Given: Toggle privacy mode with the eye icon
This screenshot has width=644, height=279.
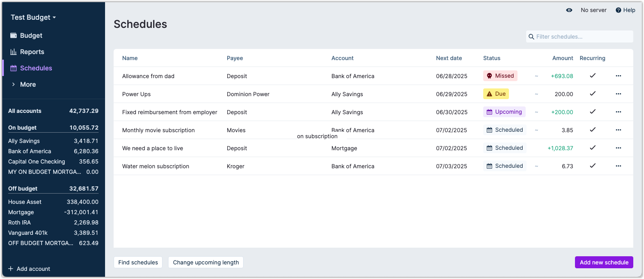Looking at the screenshot, I should pos(569,10).
